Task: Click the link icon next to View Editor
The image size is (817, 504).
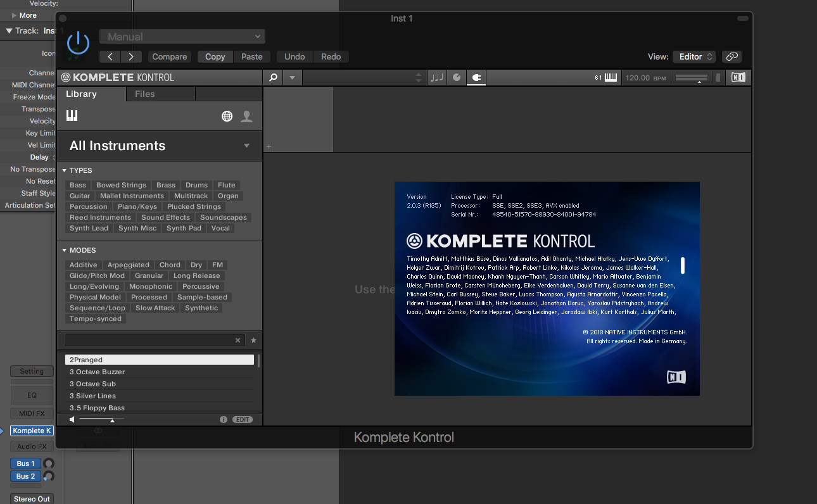Action: [732, 56]
